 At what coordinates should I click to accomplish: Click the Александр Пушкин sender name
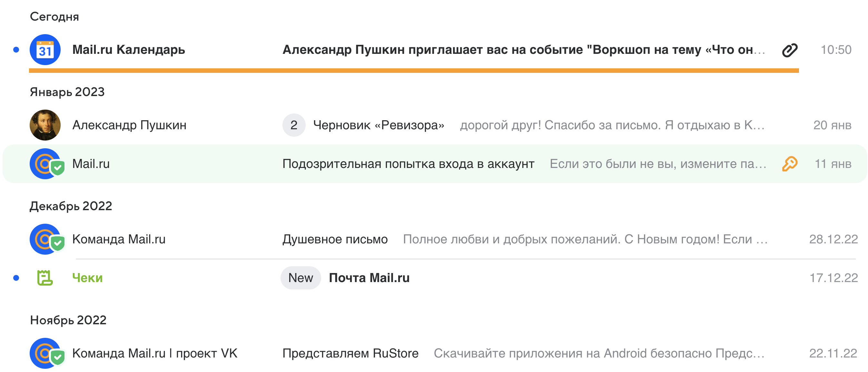(x=129, y=125)
